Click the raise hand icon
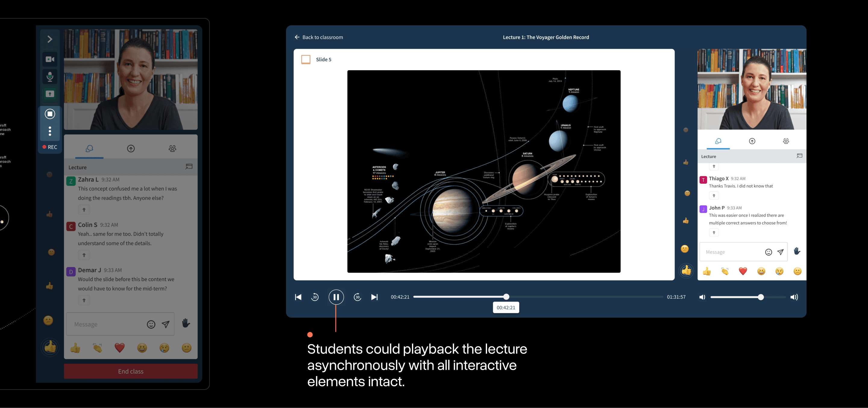 point(186,323)
